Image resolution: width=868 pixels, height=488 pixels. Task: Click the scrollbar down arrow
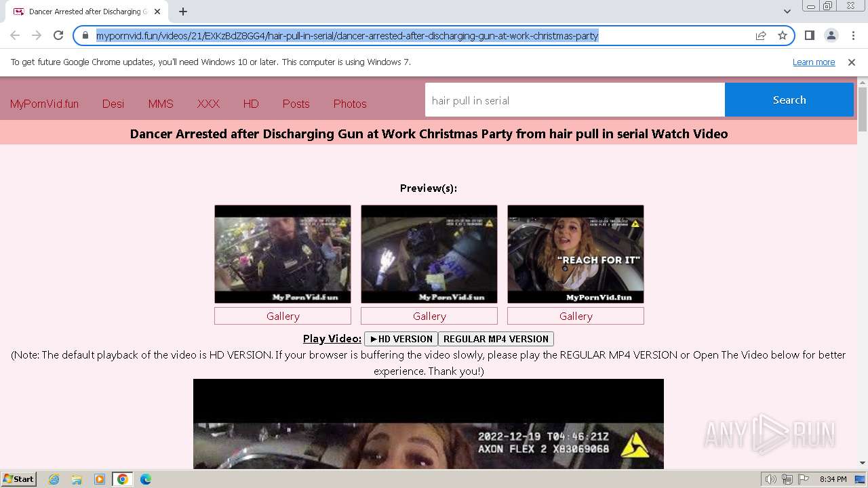tap(863, 463)
